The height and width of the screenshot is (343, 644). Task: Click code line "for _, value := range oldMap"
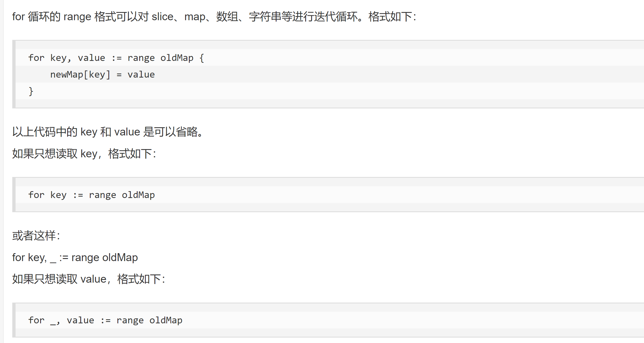pos(105,320)
